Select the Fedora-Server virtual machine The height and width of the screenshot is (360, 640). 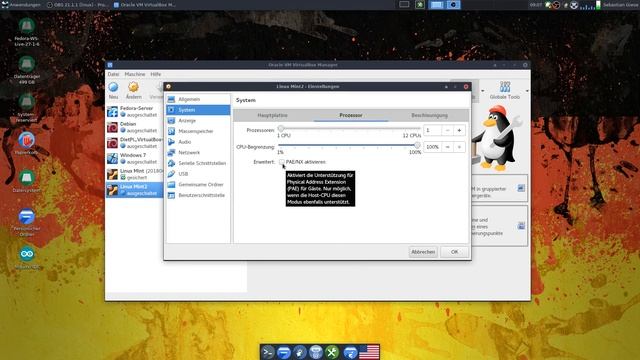pos(134,111)
